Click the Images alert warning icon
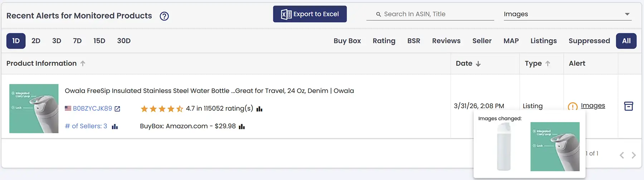The height and width of the screenshot is (180, 644). [572, 106]
